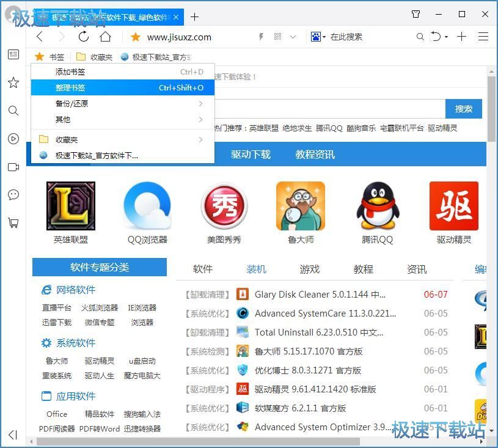Open sidebar favorites star icon
Viewport: 498px width, 448px height.
(13, 83)
